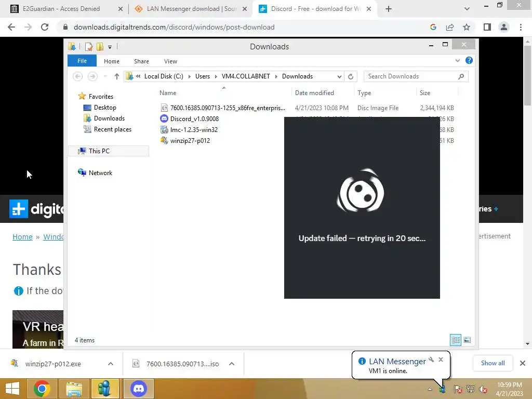Close the E2Guardian Access Denied tab
This screenshot has width=532, height=399.
[121, 9]
